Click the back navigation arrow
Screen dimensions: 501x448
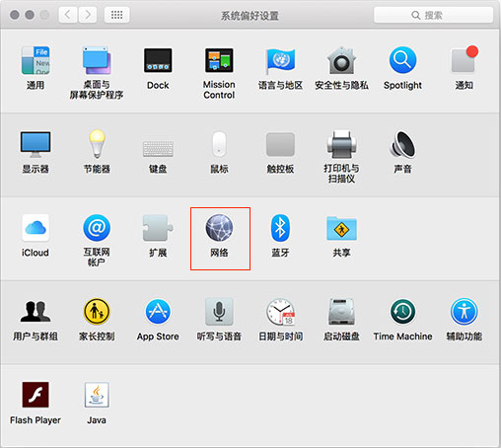point(68,15)
